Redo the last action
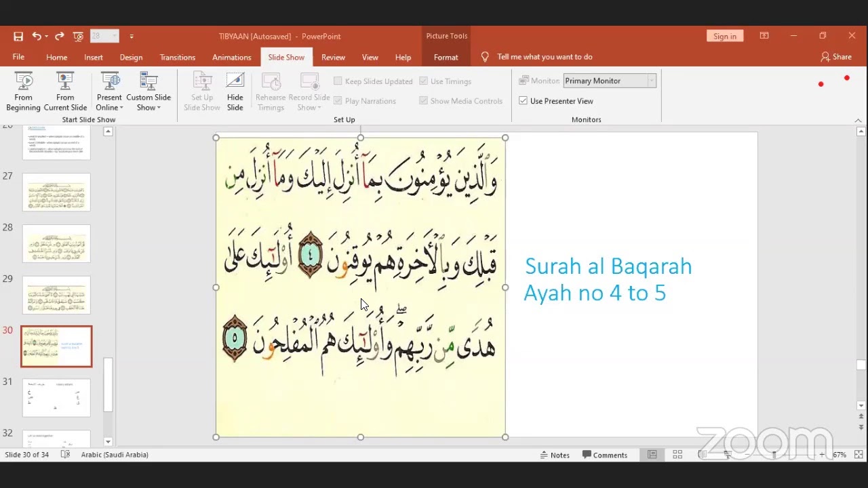 tap(60, 36)
